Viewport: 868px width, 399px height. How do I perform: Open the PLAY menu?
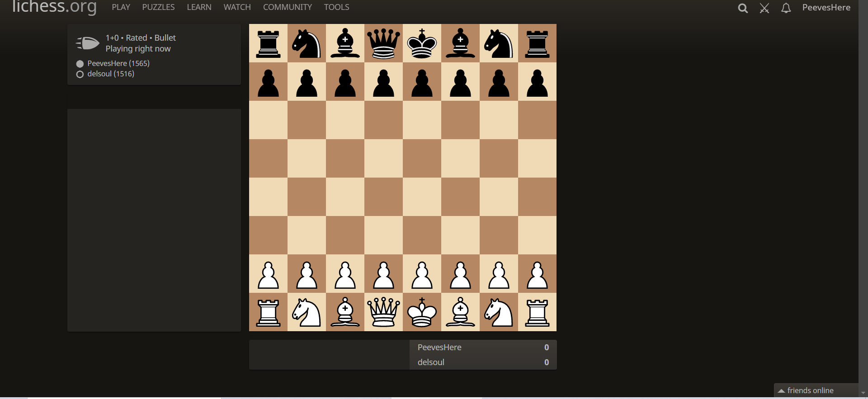(121, 7)
